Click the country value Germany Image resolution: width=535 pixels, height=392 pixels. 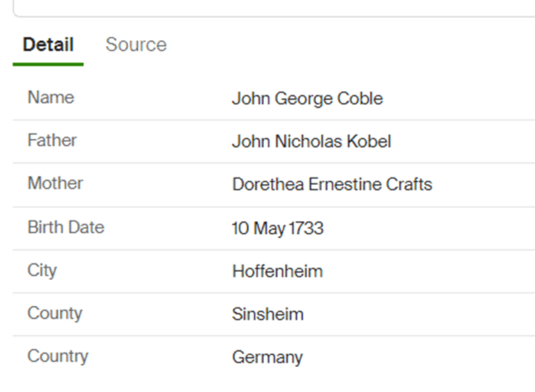267,357
